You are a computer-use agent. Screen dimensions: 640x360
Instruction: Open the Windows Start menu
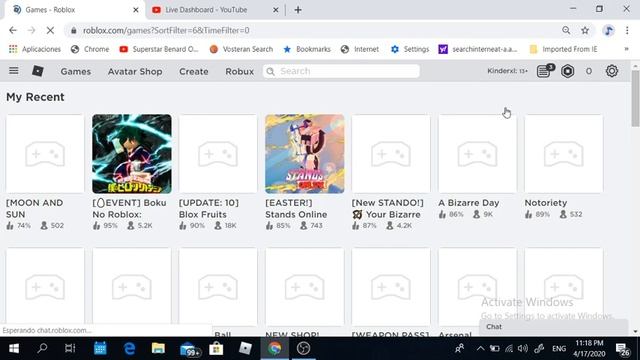pos(13,348)
